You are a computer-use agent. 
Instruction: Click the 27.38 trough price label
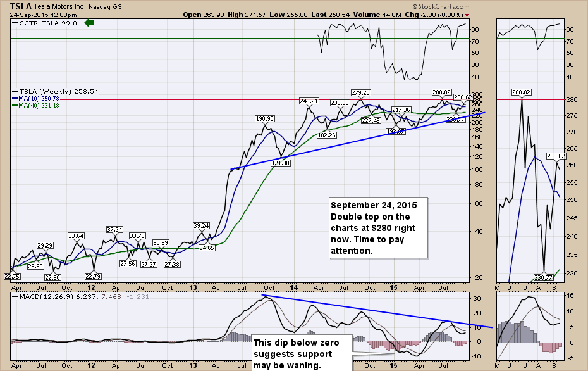click(x=172, y=265)
